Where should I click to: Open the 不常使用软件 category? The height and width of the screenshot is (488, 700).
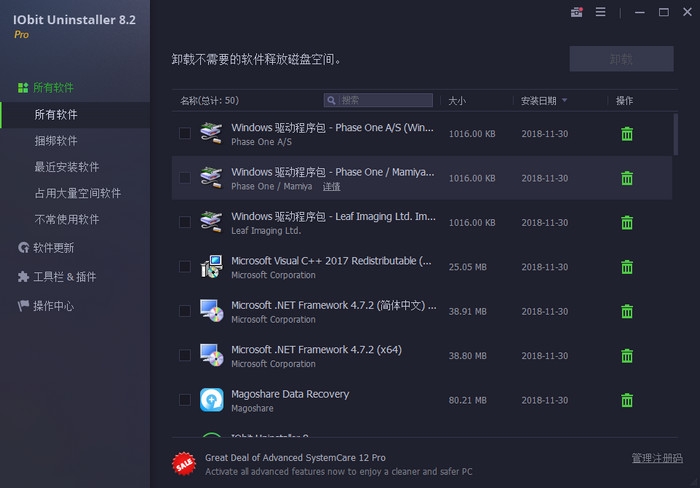[x=67, y=219]
